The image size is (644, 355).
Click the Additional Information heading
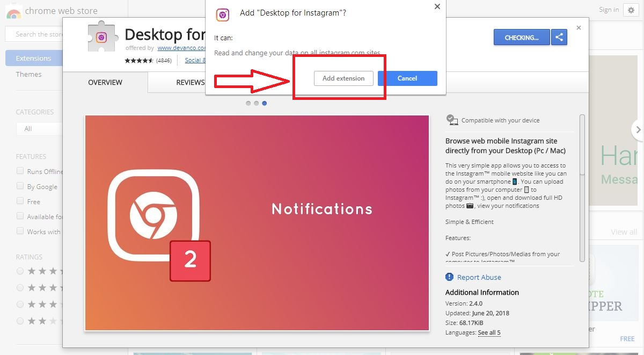[482, 292]
